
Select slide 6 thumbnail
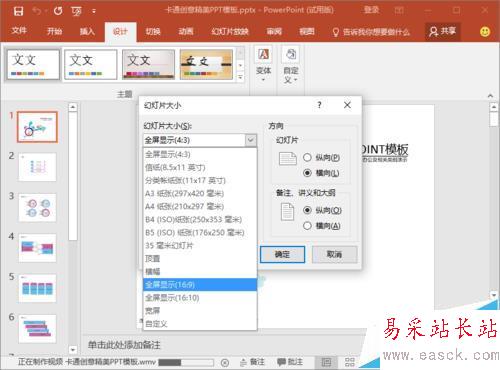[x=37, y=328]
